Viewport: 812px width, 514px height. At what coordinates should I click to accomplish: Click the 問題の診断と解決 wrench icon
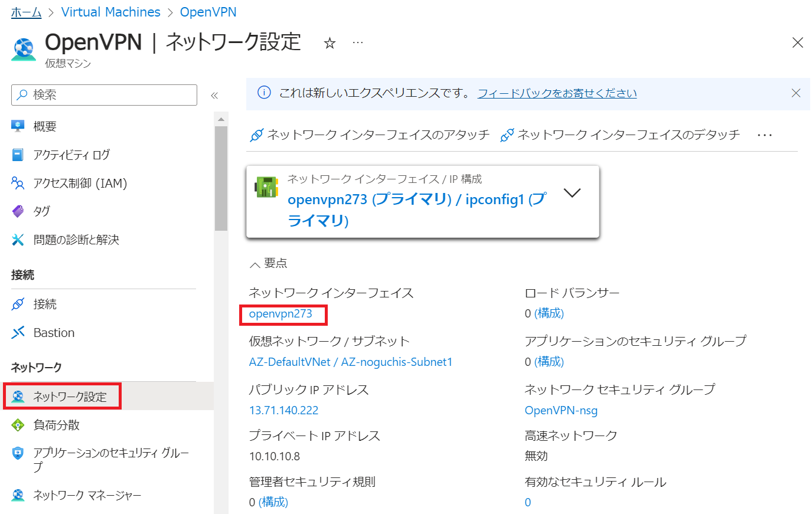point(18,240)
